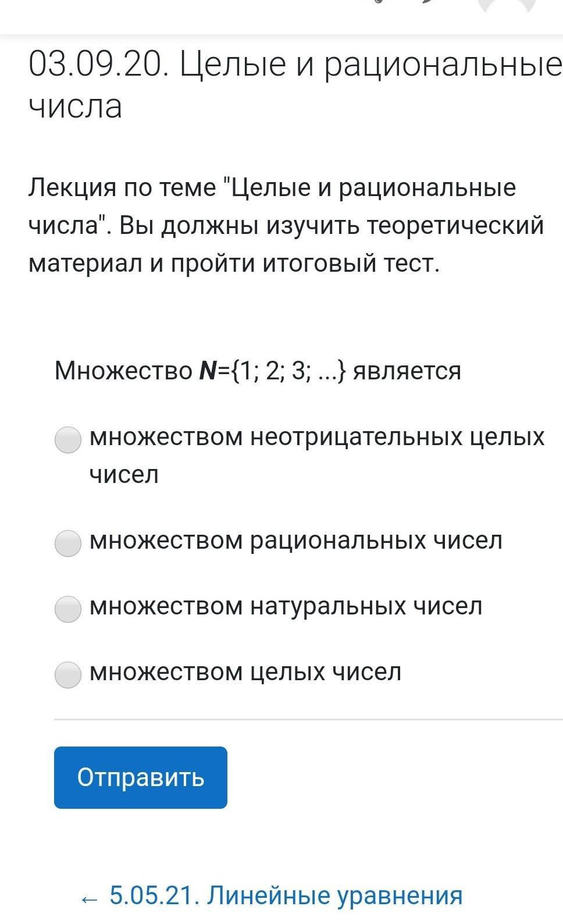The image size is (563, 924).
Task: Select radio for рациональных чисел
Action: point(68,543)
